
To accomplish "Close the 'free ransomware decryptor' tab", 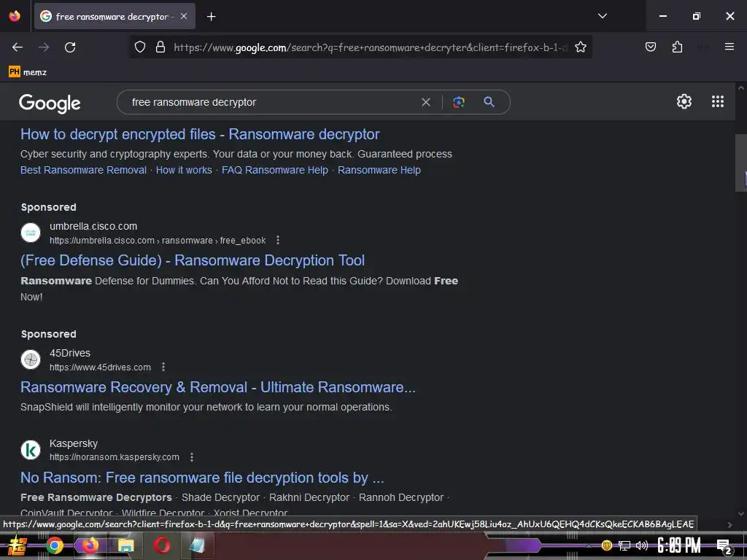I will coord(184,16).
